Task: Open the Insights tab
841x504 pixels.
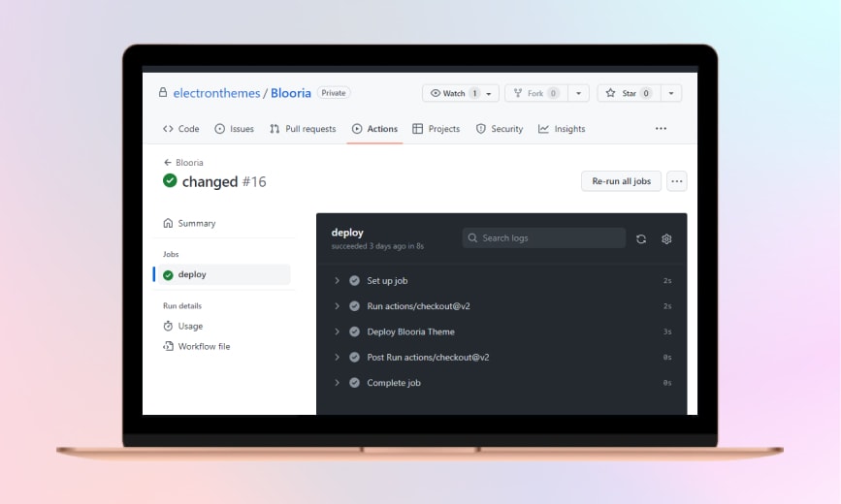Action: [562, 129]
